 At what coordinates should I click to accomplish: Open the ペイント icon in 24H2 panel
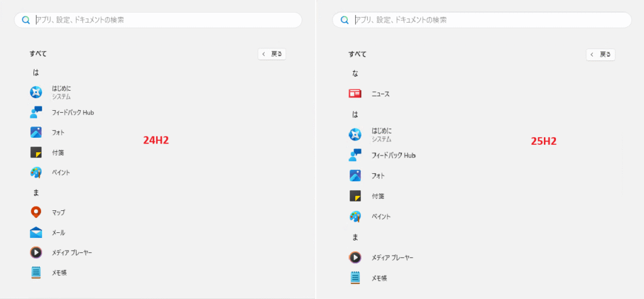pos(36,172)
